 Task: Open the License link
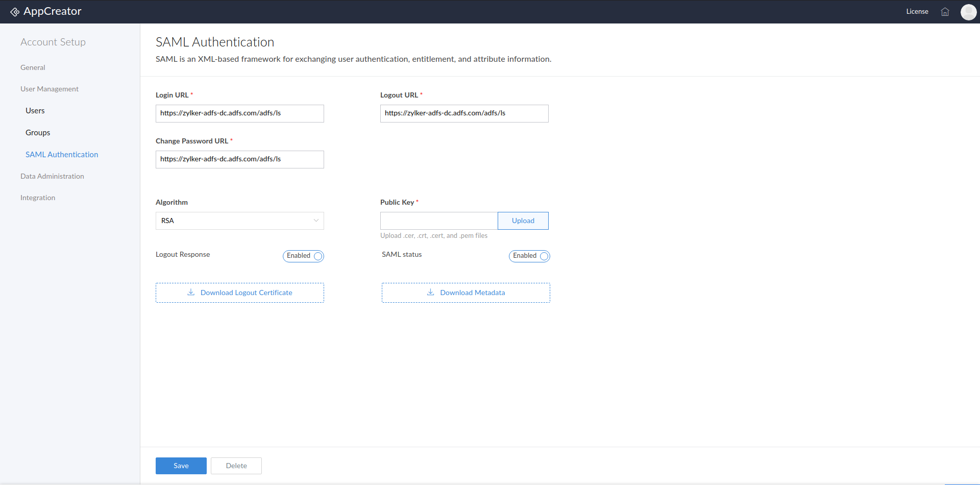click(917, 12)
